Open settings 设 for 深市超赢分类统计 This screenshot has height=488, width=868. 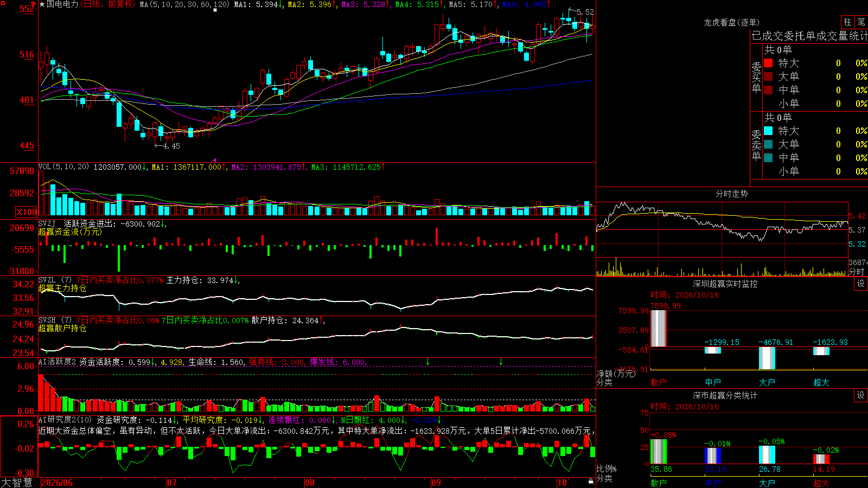point(861,395)
